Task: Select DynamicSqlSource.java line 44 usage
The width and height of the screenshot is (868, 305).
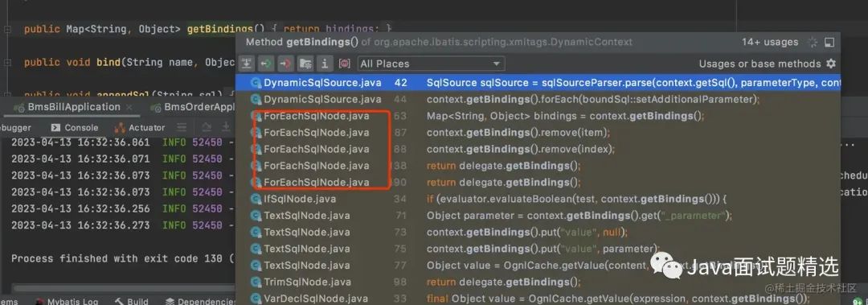Action: (x=538, y=100)
